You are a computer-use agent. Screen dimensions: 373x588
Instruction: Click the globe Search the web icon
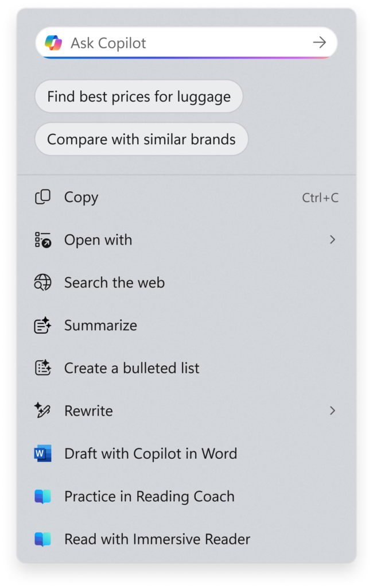coord(42,282)
